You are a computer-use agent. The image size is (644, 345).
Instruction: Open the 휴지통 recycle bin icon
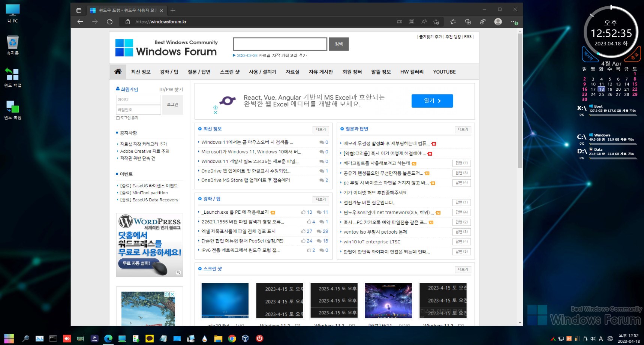[x=12, y=45]
